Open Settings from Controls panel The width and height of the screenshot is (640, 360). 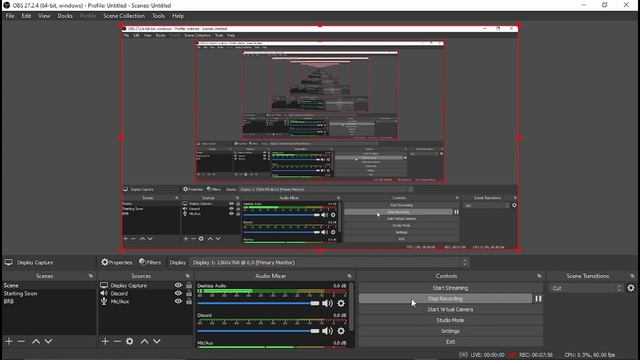coord(451,331)
